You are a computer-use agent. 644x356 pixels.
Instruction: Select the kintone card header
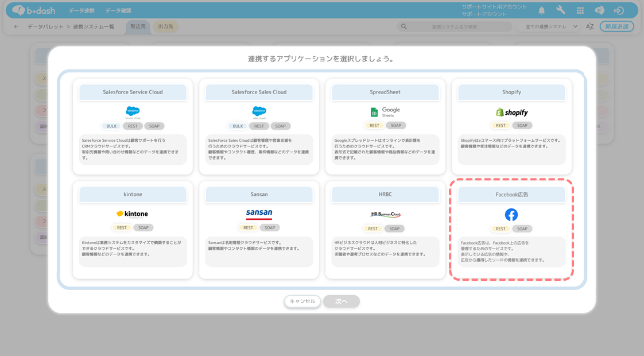[x=133, y=195]
